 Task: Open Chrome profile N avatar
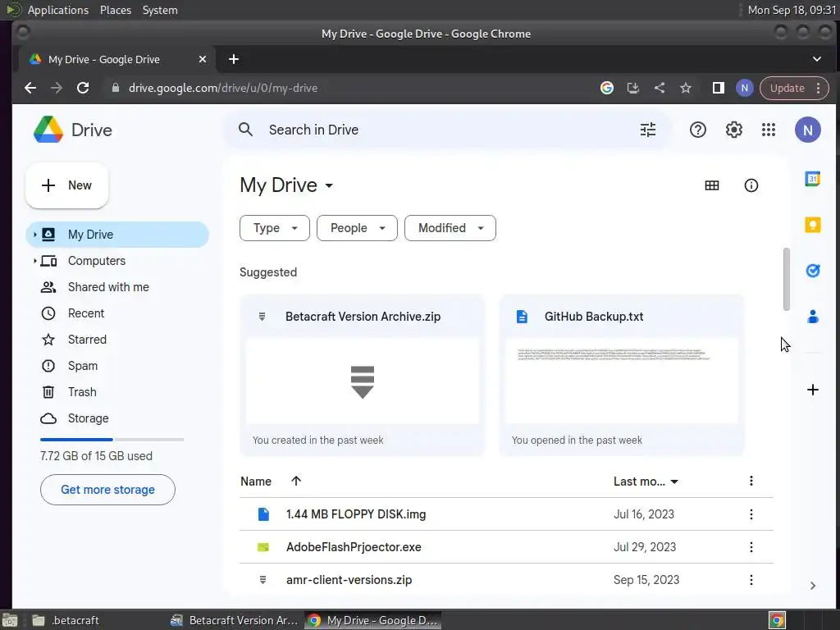(744, 88)
